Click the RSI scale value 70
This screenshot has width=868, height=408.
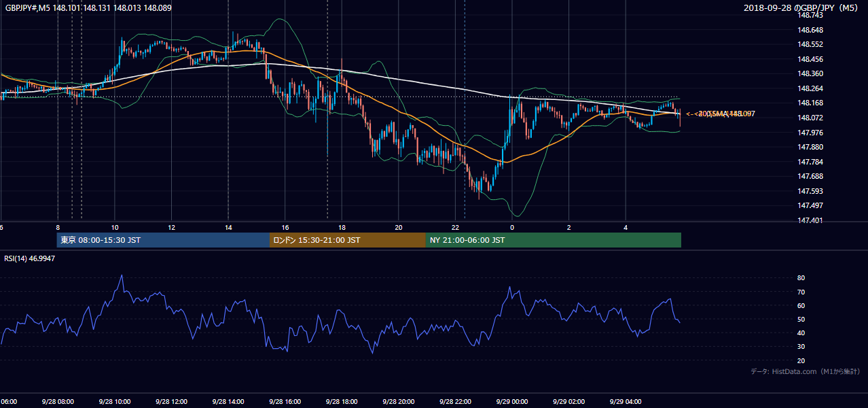click(x=801, y=292)
